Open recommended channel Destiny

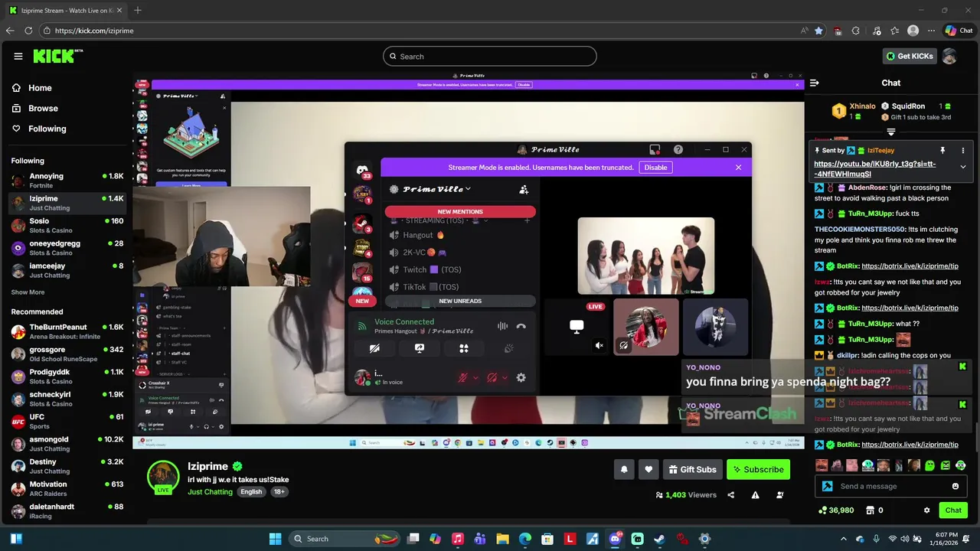click(67, 466)
